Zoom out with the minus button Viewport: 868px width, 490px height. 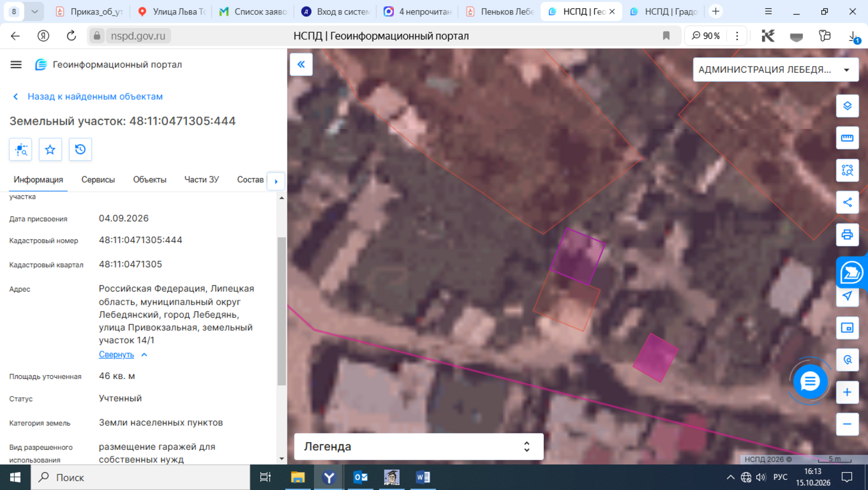click(847, 424)
